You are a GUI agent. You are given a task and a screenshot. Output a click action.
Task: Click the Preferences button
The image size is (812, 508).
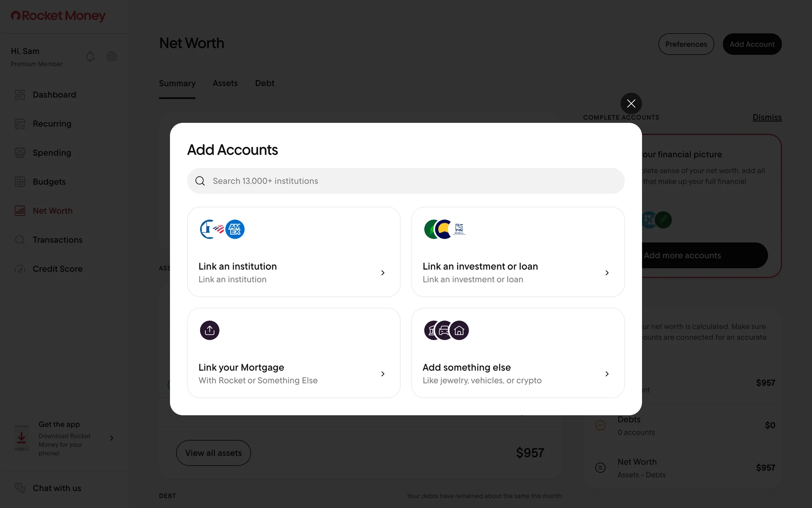(686, 44)
